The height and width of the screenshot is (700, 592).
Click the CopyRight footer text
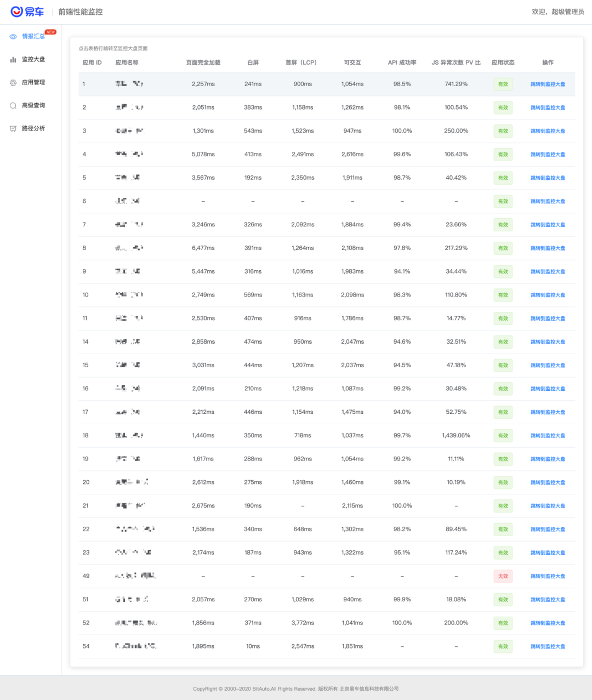tap(296, 688)
